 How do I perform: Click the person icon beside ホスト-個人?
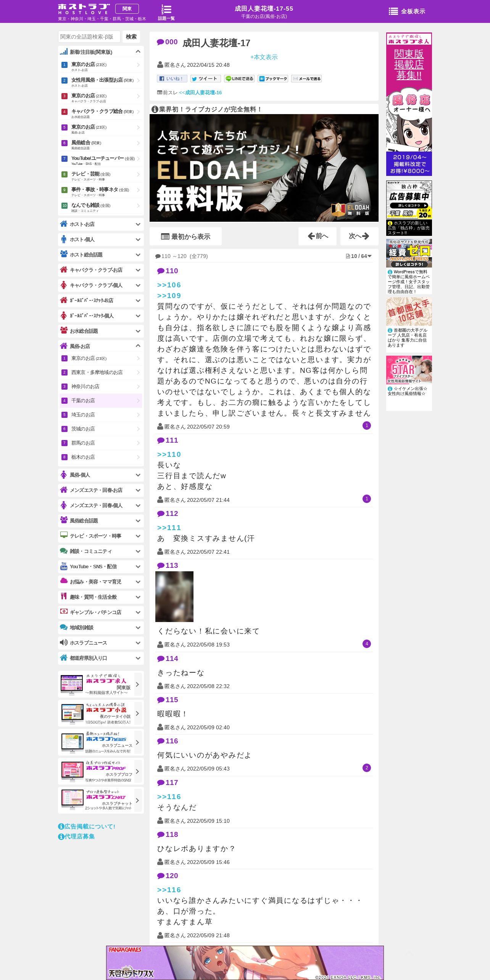coord(64,239)
